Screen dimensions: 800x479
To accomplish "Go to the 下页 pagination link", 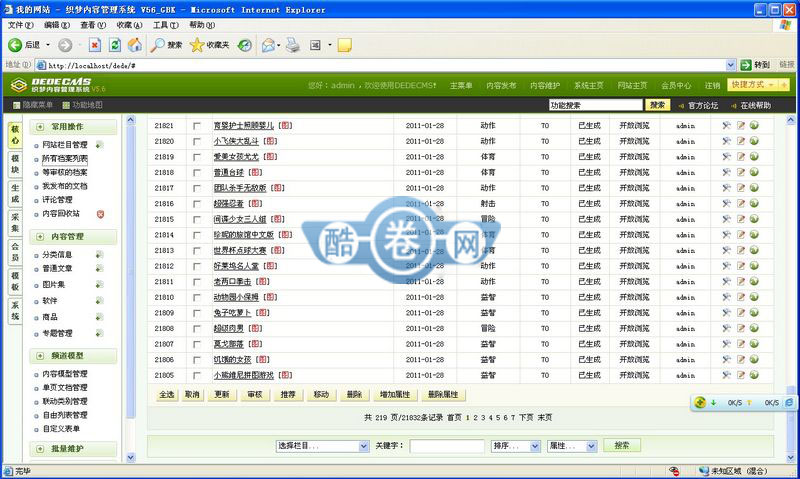I will coord(526,417).
